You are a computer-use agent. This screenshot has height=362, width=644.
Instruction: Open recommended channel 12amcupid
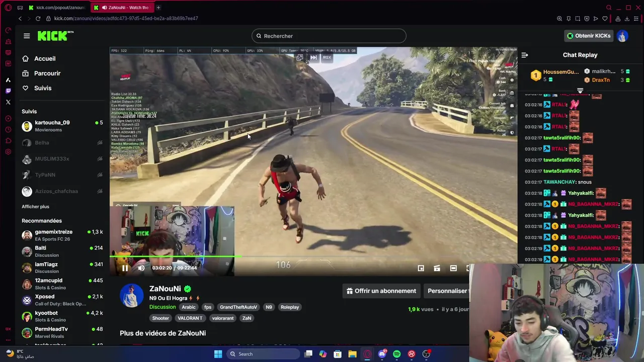(62, 284)
